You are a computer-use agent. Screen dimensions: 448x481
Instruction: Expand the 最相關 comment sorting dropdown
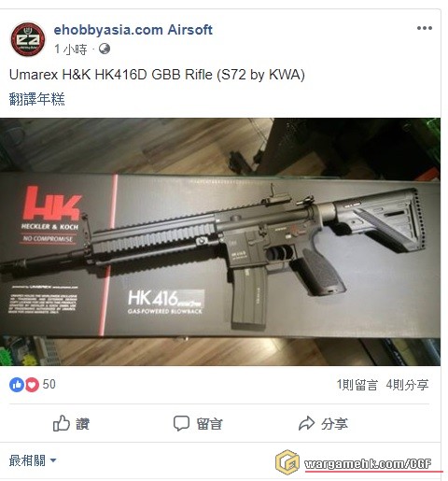33,460
